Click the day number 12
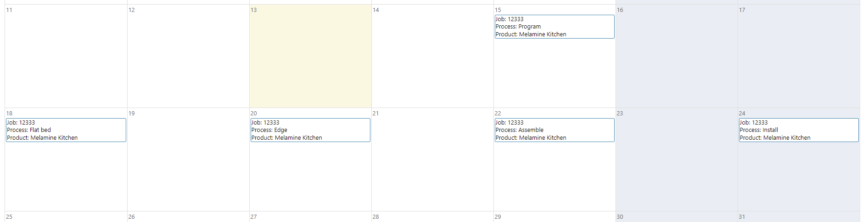 point(131,10)
